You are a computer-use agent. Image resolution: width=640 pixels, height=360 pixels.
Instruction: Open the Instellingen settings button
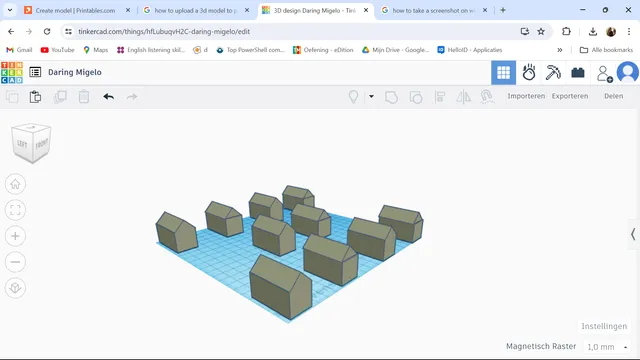point(604,326)
